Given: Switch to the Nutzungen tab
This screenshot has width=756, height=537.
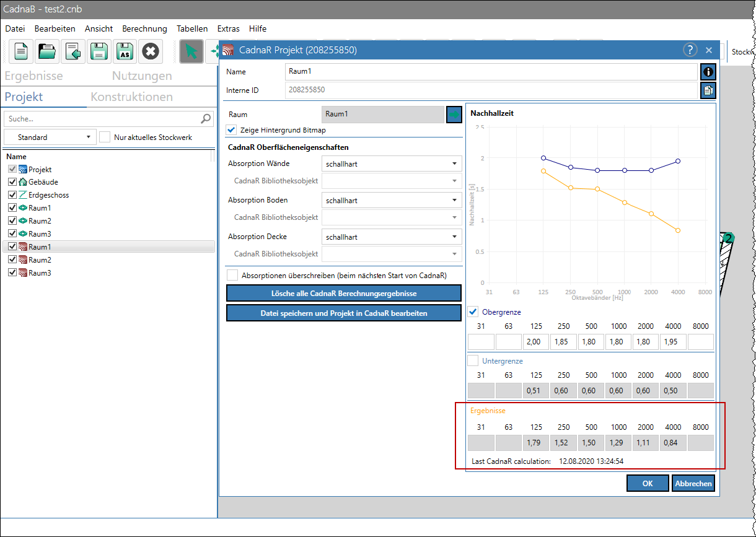Looking at the screenshot, I should pyautogui.click(x=142, y=76).
